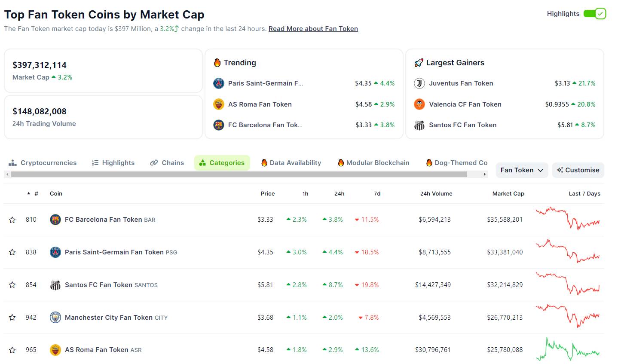View FC Barcelona 7-day sparkline chart
This screenshot has height=364, width=618.
[567, 218]
